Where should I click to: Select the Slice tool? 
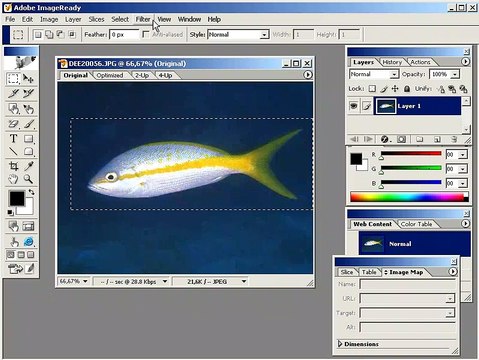point(13,93)
